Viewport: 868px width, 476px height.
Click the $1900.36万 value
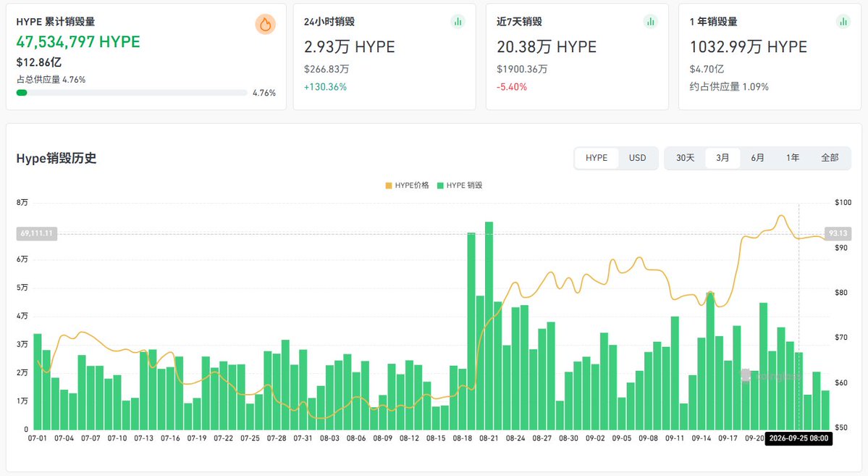[x=522, y=69]
